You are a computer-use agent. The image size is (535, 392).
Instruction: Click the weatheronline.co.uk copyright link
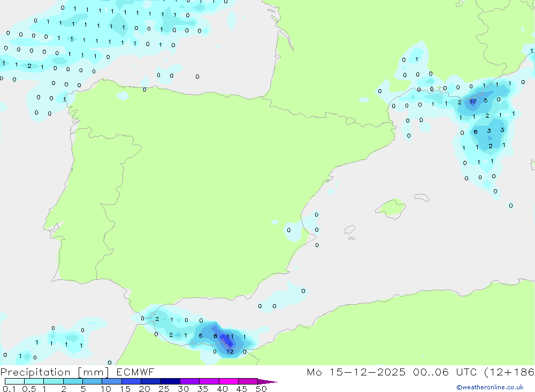tap(490, 387)
